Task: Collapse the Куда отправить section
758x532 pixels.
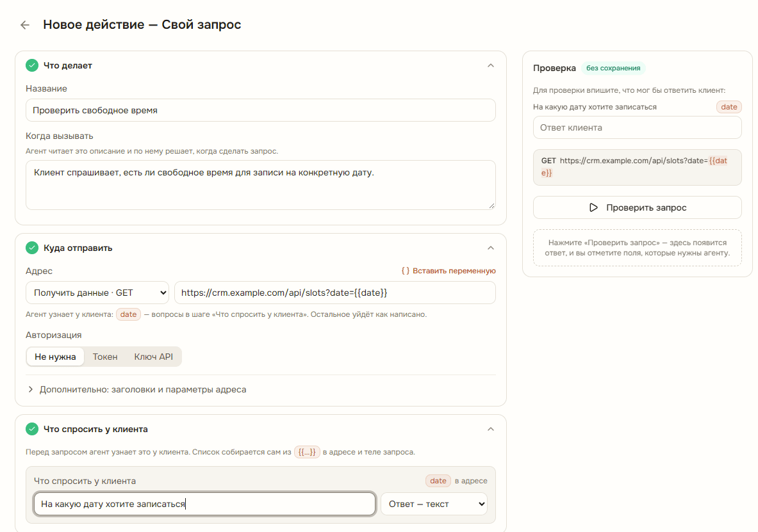Action: (491, 248)
